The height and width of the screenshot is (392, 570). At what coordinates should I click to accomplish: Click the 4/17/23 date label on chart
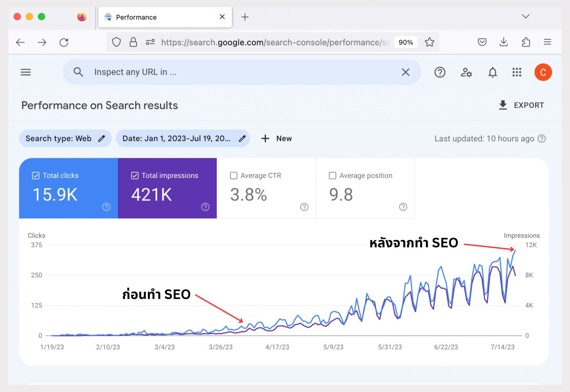[277, 347]
